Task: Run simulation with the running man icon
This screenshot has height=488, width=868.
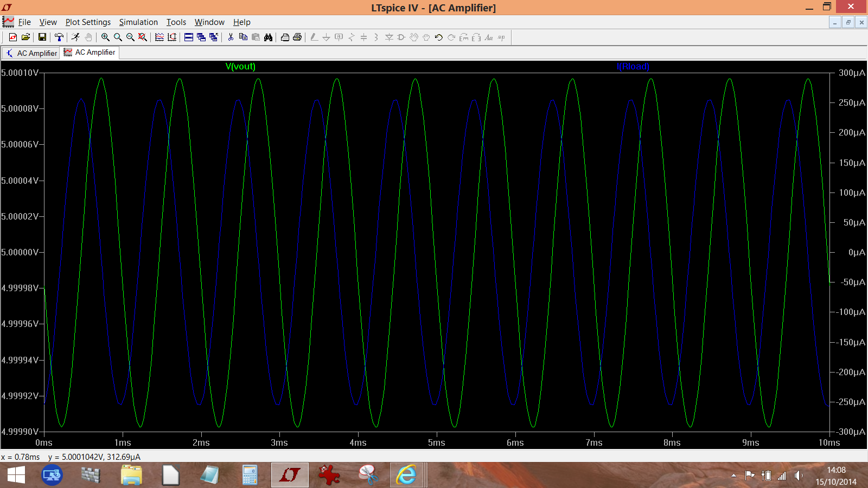Action: point(75,37)
